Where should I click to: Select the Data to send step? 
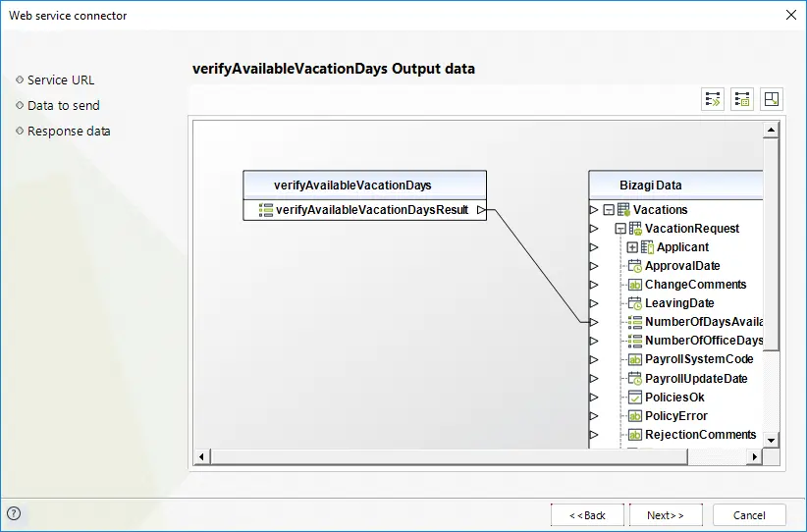pyautogui.click(x=63, y=105)
